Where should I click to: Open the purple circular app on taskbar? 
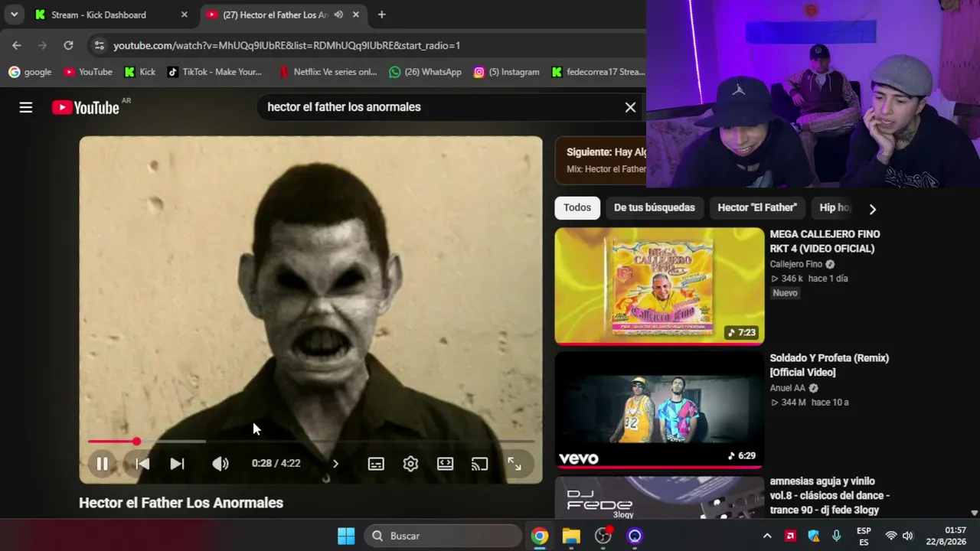click(x=635, y=536)
